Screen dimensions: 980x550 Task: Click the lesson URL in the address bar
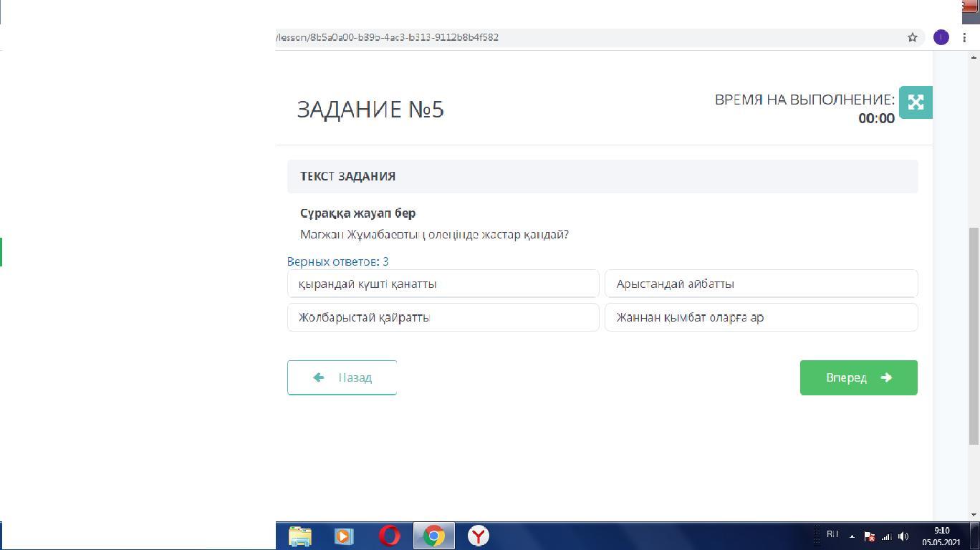point(388,37)
